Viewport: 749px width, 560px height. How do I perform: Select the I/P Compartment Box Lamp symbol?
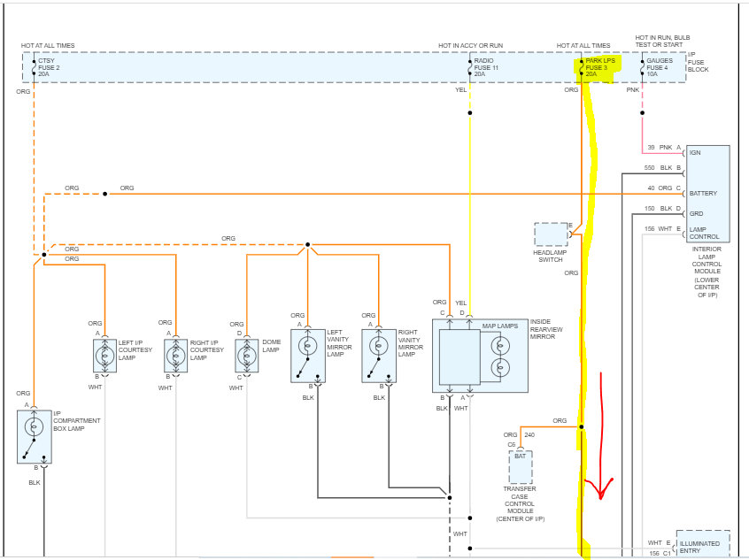point(35,437)
